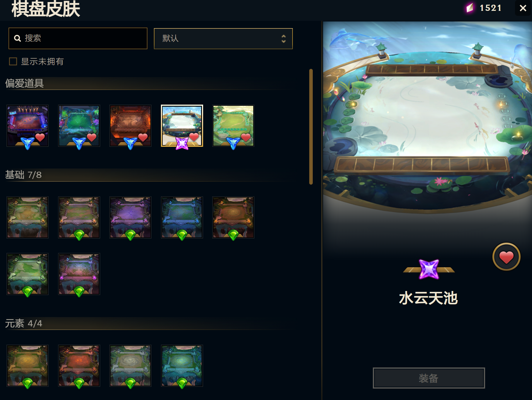Image resolution: width=532 pixels, height=400 pixels.
Task: Open the 默认 sorting dropdown
Action: [223, 38]
